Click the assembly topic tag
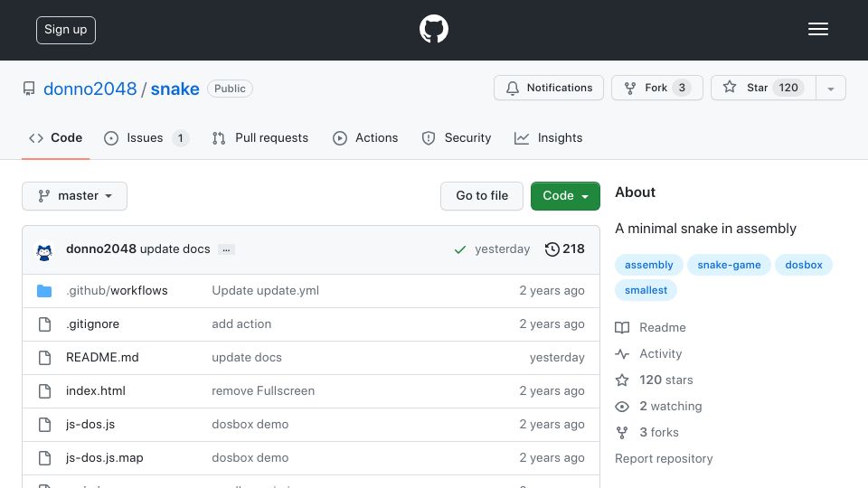868x488 pixels. tap(649, 265)
